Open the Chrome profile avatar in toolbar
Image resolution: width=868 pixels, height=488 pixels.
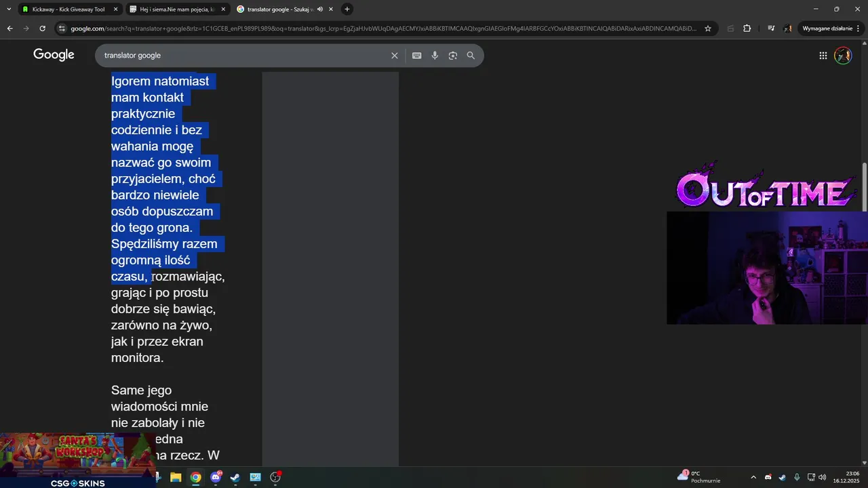click(x=788, y=28)
